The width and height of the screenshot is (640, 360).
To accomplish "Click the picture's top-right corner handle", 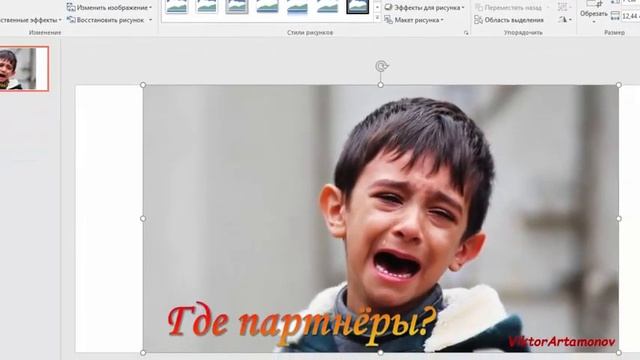I will click(619, 85).
